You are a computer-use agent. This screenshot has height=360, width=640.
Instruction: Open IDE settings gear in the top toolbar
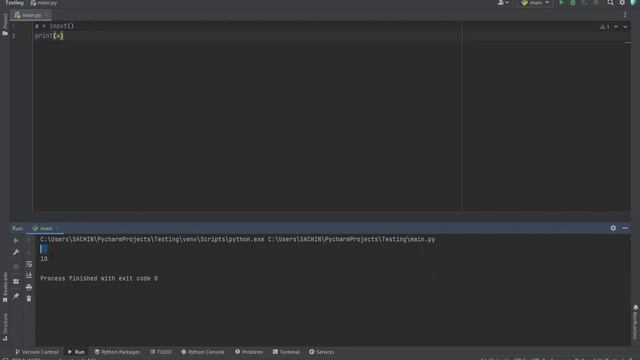coord(622,3)
